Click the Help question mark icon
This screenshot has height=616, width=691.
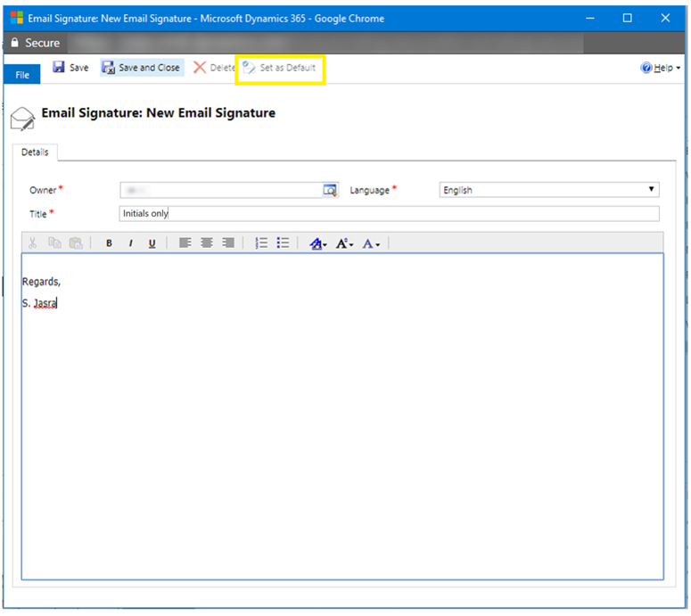(x=646, y=68)
